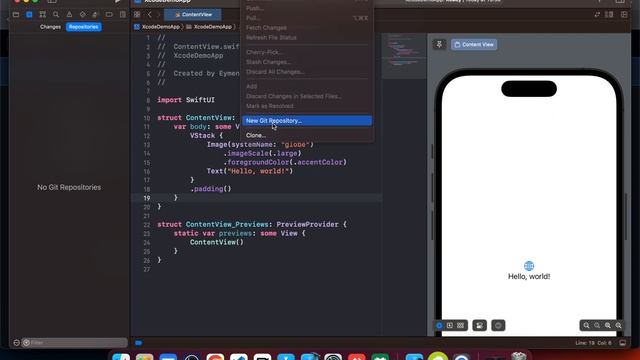
Task: Switch to the Changes tab
Action: pos(50,27)
